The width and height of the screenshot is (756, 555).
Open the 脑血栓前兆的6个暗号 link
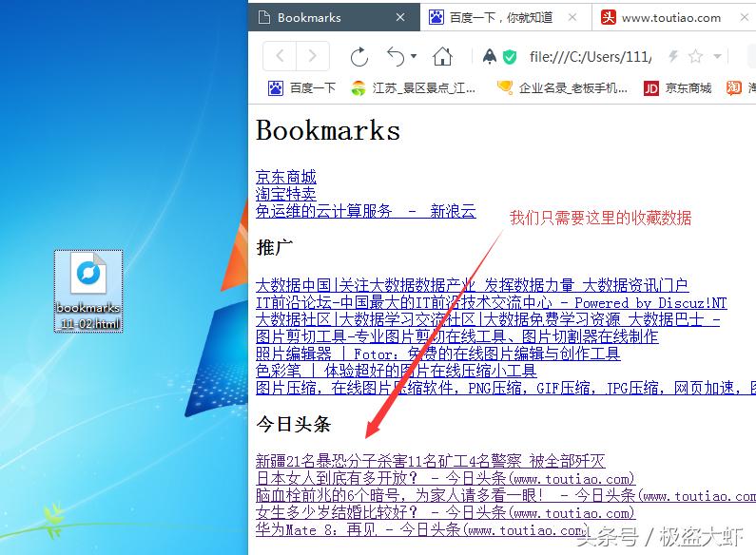pos(506,495)
